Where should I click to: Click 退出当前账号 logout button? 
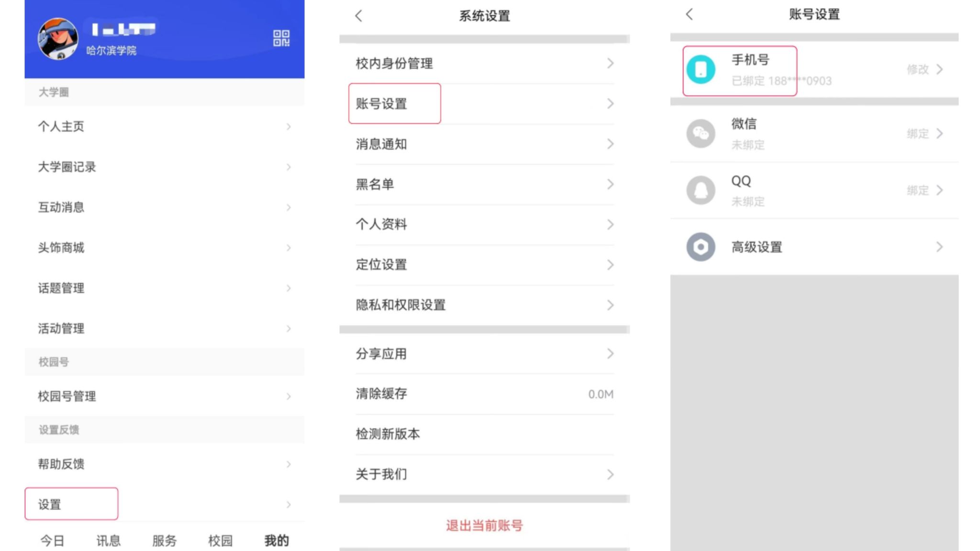(484, 526)
